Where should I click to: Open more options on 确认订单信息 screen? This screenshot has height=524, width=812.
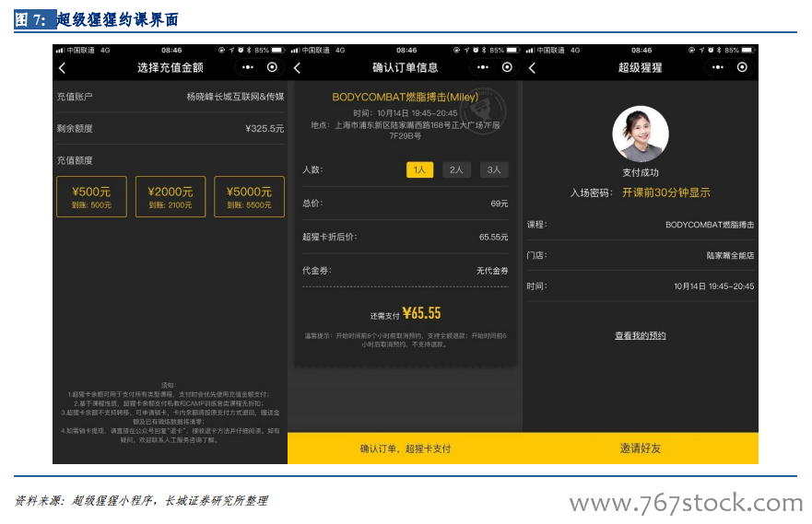483,67
